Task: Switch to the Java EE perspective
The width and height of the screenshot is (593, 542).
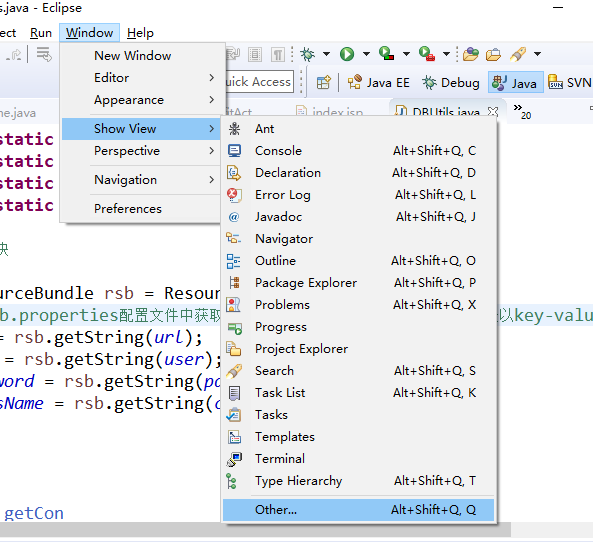Action: pyautogui.click(x=379, y=82)
